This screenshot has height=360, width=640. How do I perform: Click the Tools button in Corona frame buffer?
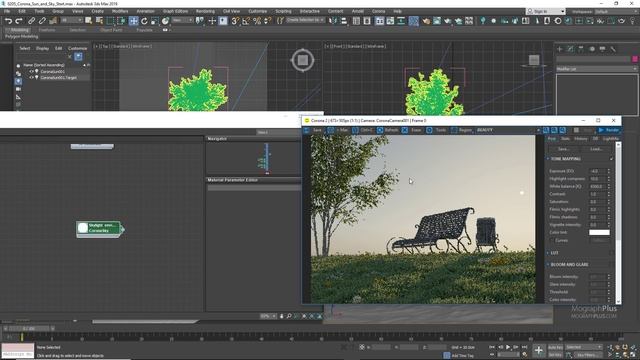pyautogui.click(x=437, y=130)
